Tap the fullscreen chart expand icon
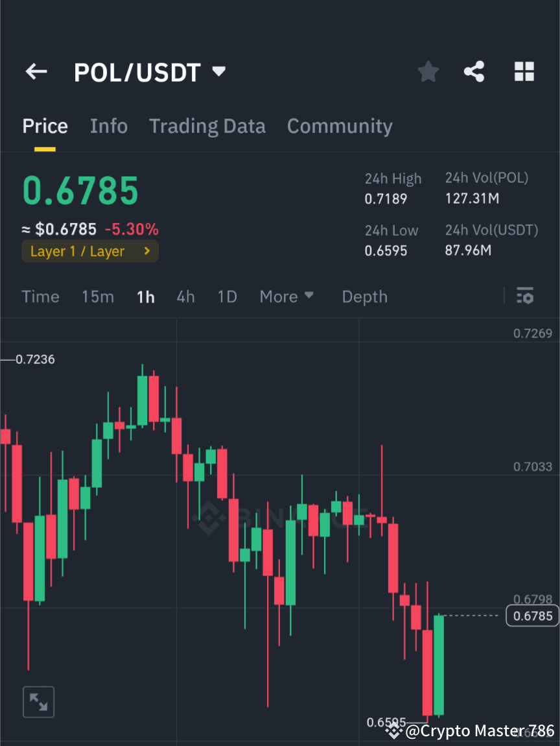Viewport: 560px width, 746px height. [x=38, y=701]
